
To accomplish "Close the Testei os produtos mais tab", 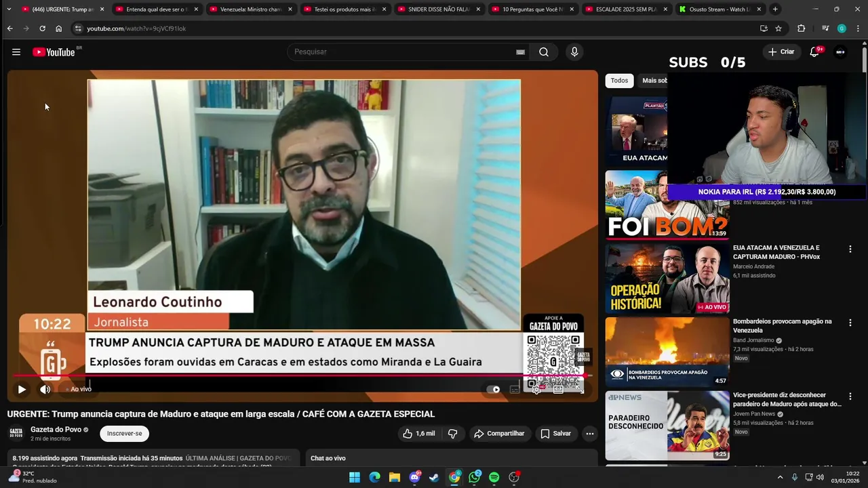I will click(384, 9).
